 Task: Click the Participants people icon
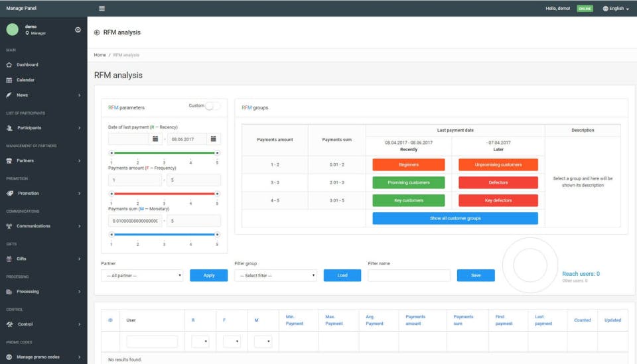pos(9,128)
